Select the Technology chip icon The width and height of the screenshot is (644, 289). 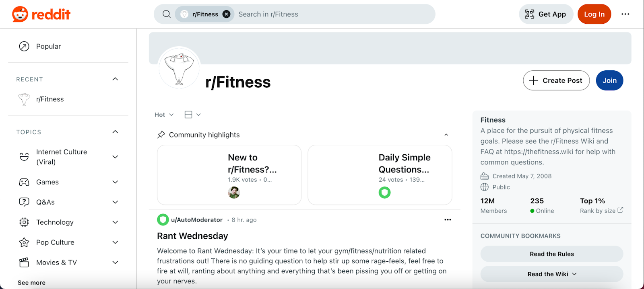(24, 222)
